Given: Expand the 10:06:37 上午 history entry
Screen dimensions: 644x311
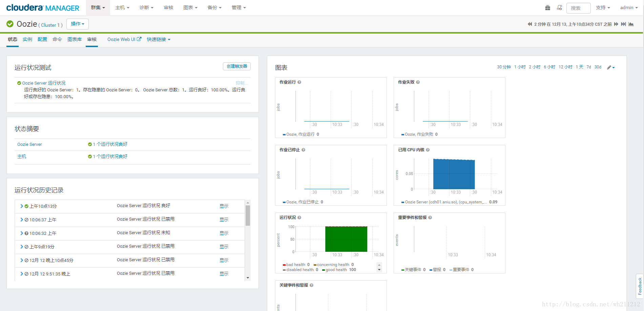Looking at the screenshot, I should [x=22, y=220].
